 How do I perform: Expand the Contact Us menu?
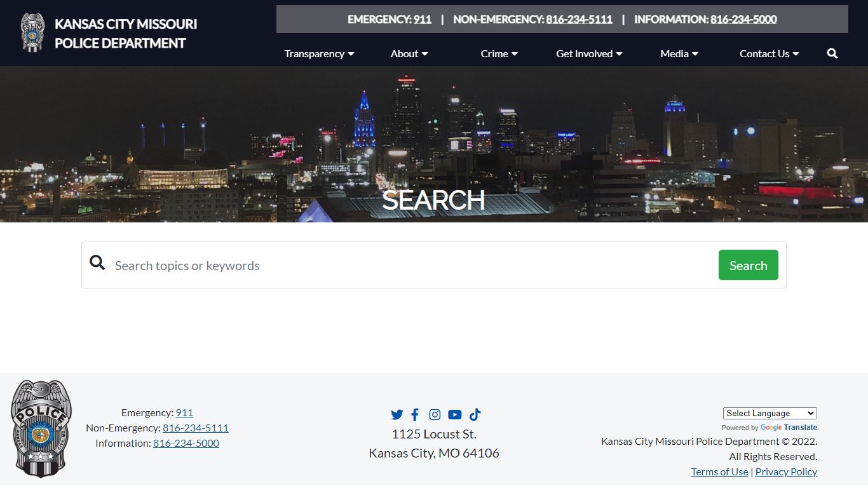pyautogui.click(x=770, y=54)
